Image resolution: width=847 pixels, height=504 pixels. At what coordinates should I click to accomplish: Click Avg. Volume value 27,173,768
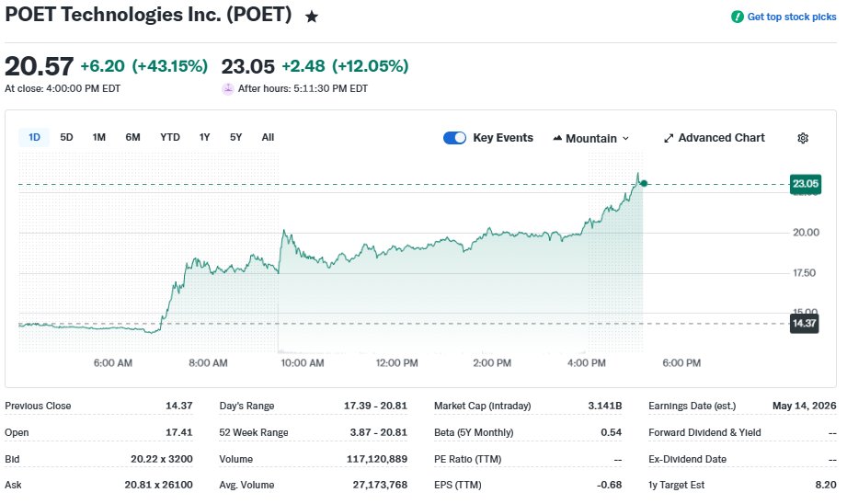(x=380, y=485)
